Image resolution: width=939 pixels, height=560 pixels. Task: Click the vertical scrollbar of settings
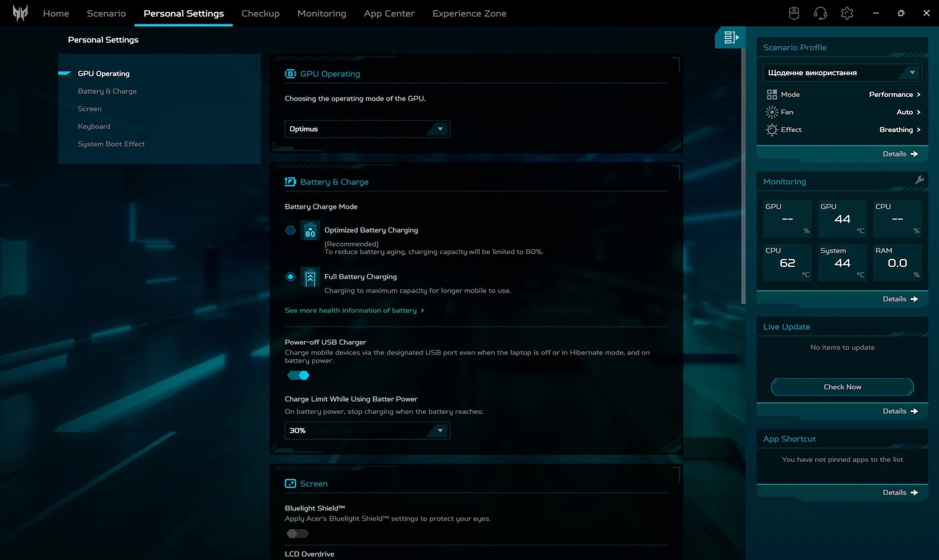pyautogui.click(x=743, y=176)
